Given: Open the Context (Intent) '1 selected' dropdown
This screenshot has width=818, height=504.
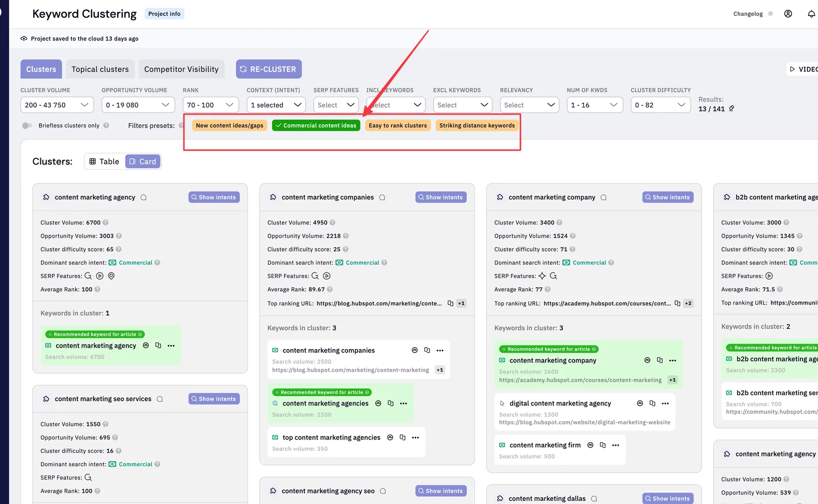Looking at the screenshot, I should coord(276,105).
